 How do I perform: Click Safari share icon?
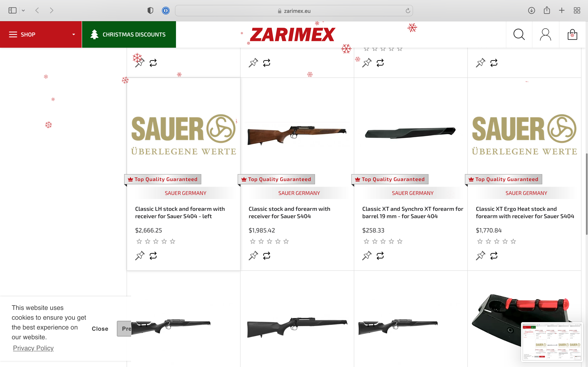547,10
